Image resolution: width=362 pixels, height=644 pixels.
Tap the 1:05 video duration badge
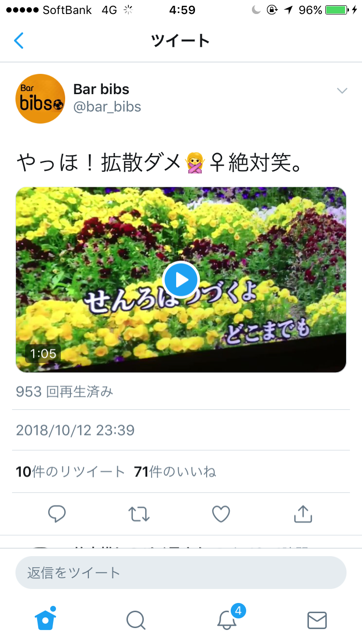point(43,353)
